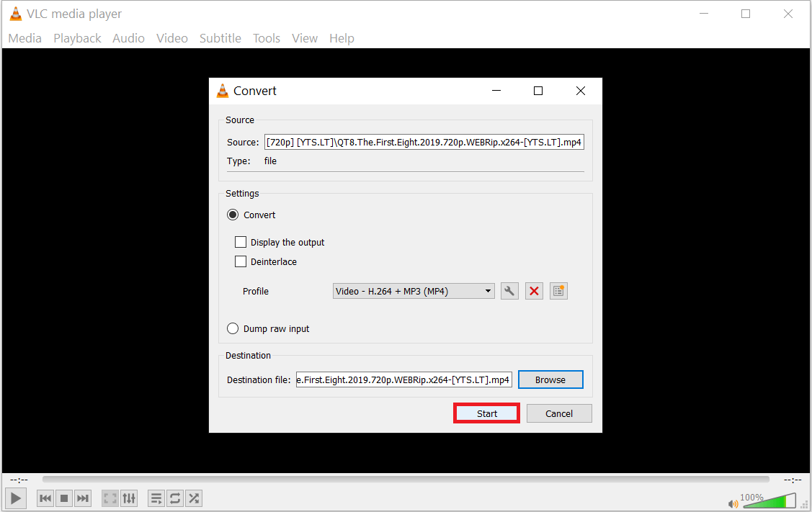Click the Cancel button
812x512 pixels.
(x=559, y=413)
